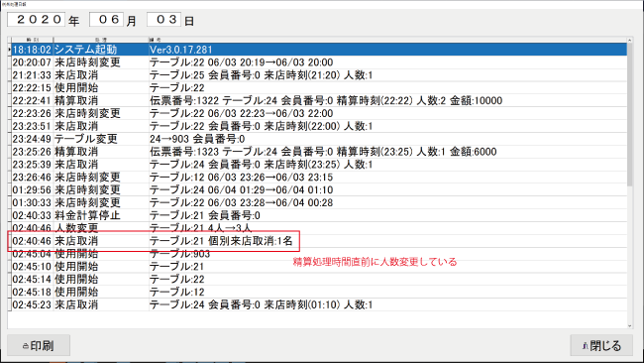Click the 閉じる close button
The height and width of the screenshot is (363, 644).
[602, 345]
